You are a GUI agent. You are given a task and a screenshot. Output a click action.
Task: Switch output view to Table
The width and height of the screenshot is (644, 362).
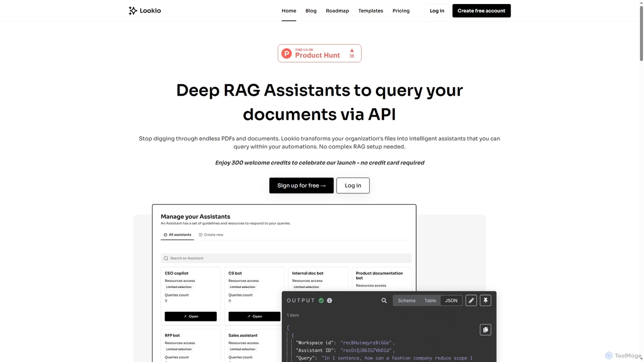[x=430, y=301]
